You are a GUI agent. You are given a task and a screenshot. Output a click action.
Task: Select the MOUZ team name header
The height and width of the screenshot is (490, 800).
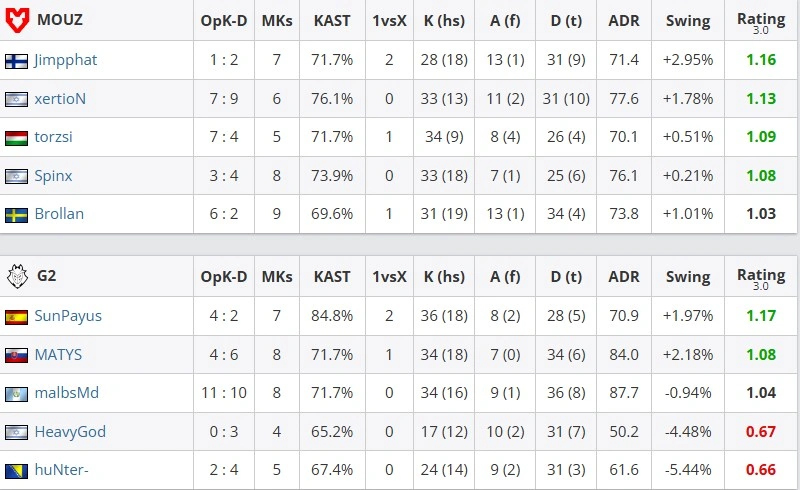(60, 20)
